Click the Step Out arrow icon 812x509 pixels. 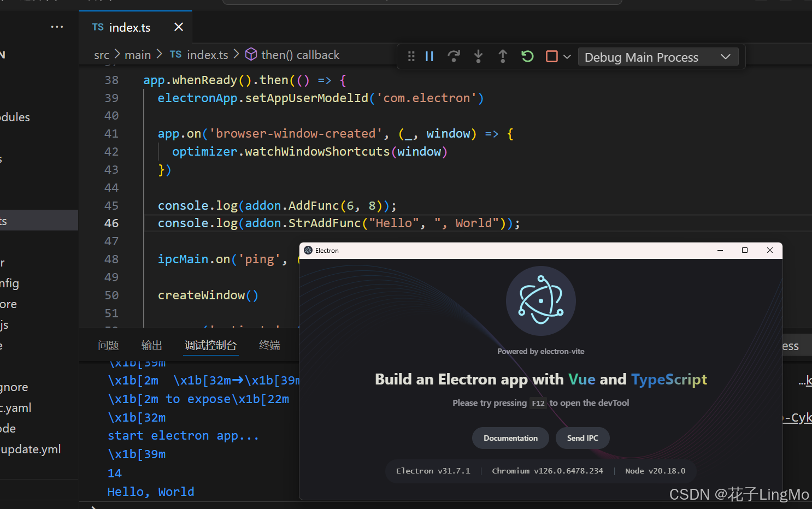click(x=503, y=56)
